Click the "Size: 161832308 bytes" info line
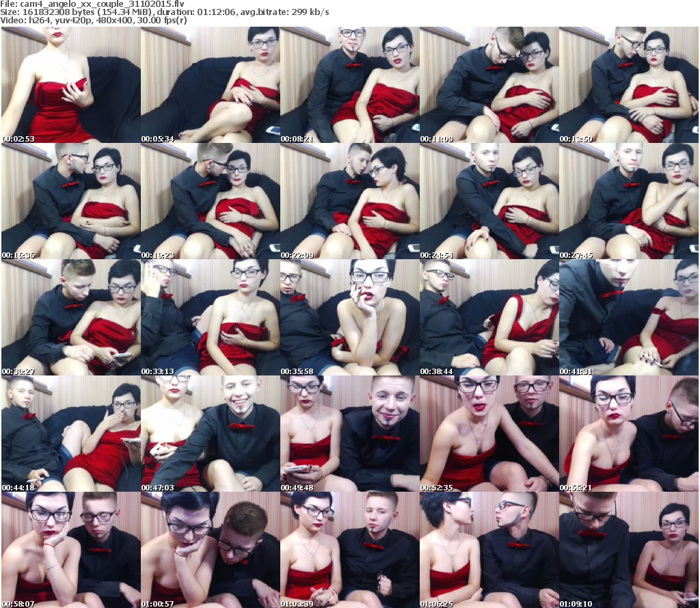This screenshot has height=608, width=700. click(x=165, y=12)
